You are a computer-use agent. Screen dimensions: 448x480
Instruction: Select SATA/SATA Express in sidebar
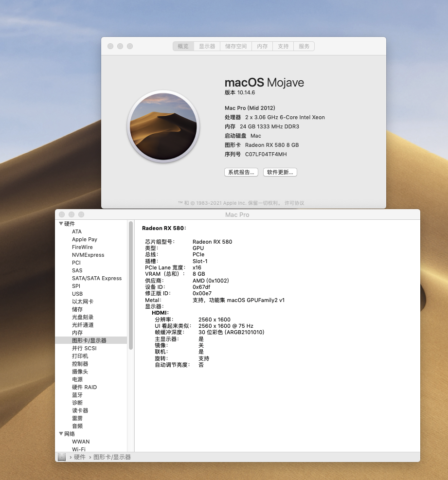pyautogui.click(x=97, y=278)
